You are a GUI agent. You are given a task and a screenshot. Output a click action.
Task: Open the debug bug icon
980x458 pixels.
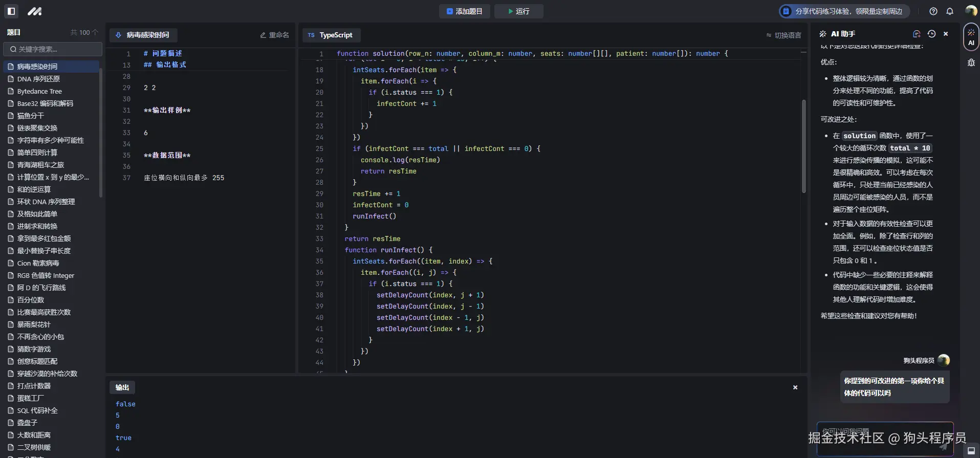point(971,63)
